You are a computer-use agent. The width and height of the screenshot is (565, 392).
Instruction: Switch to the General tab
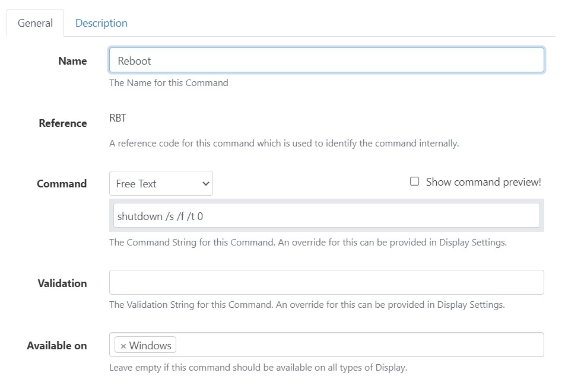point(35,23)
